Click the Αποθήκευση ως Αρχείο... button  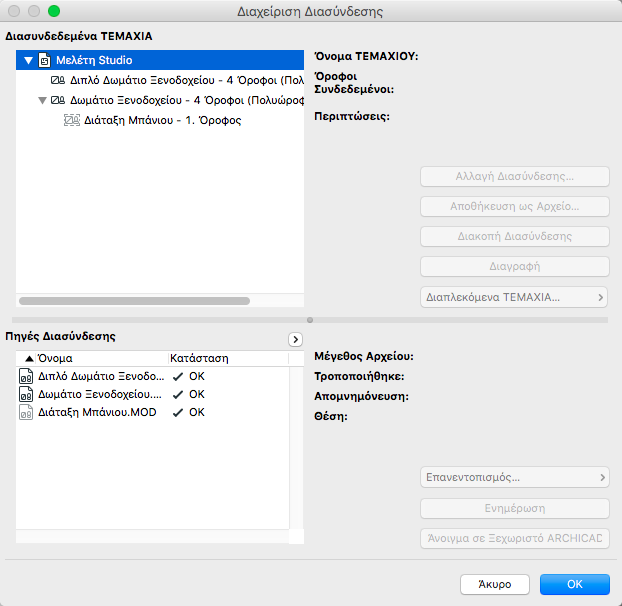click(514, 207)
